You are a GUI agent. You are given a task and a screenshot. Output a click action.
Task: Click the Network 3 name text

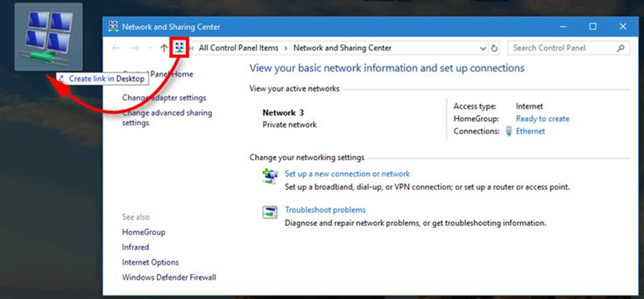pos(283,113)
